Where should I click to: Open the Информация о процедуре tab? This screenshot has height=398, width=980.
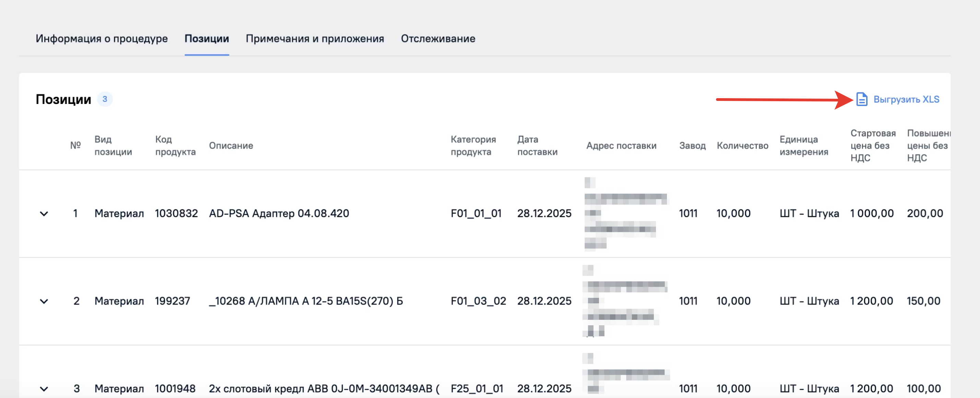pos(101,38)
